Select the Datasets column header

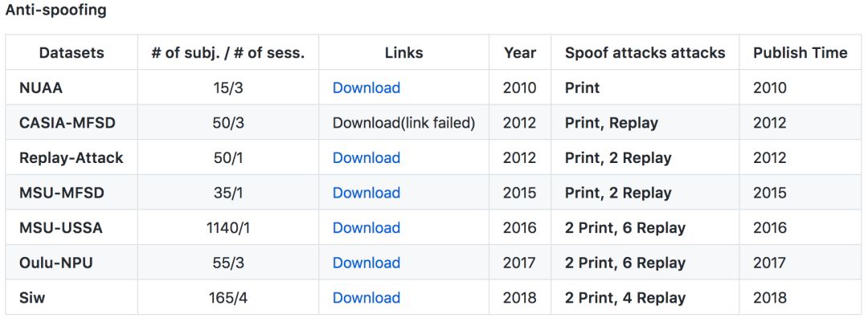(x=72, y=53)
